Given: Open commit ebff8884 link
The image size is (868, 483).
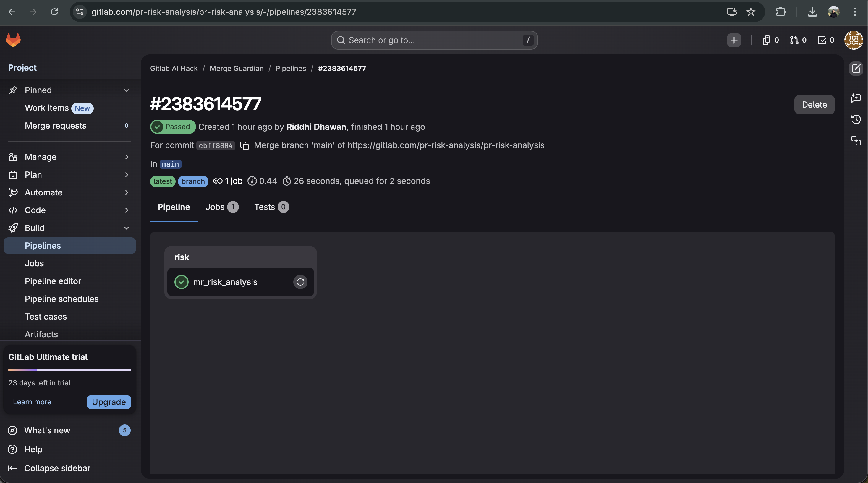Looking at the screenshot, I should [x=215, y=145].
